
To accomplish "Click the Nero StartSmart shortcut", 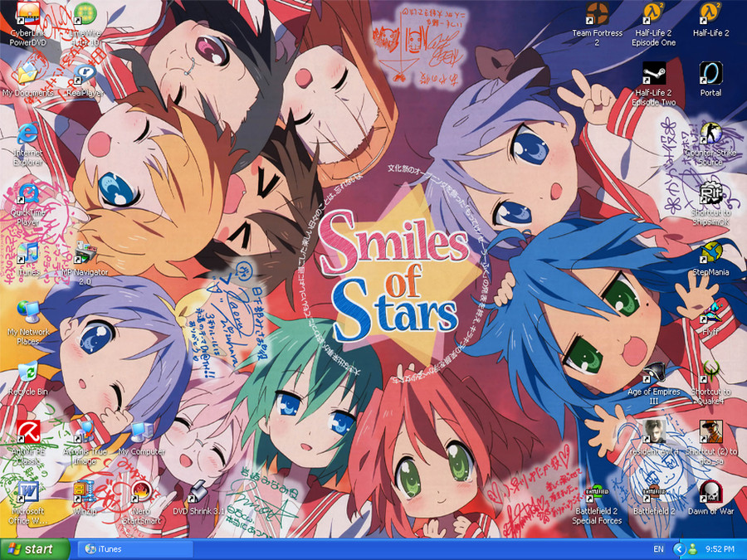I will click(141, 492).
